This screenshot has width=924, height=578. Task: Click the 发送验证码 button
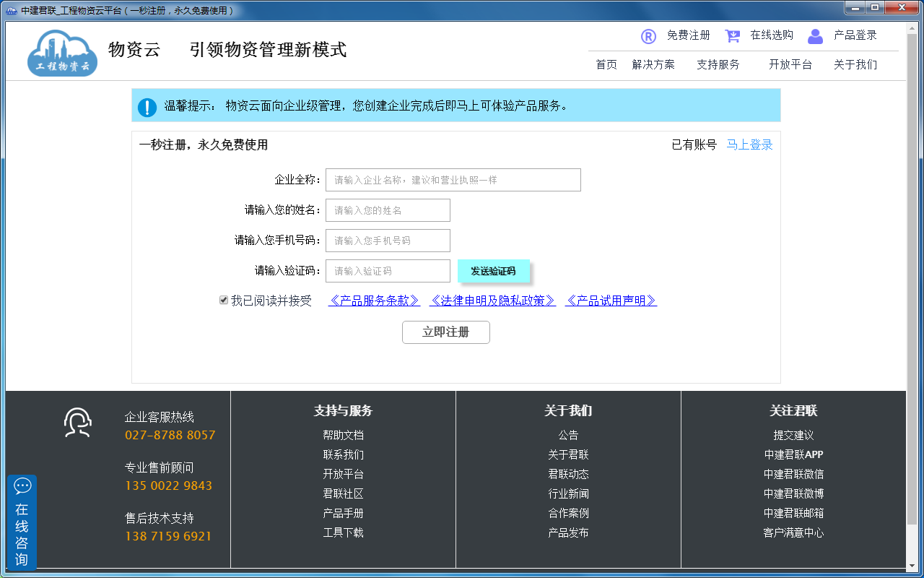point(493,269)
